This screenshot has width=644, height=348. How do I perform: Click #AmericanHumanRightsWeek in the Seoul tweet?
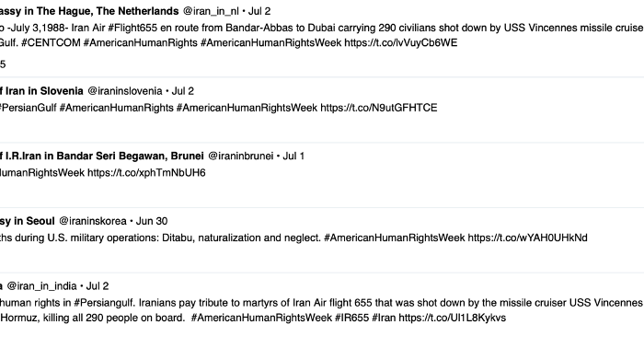click(395, 238)
